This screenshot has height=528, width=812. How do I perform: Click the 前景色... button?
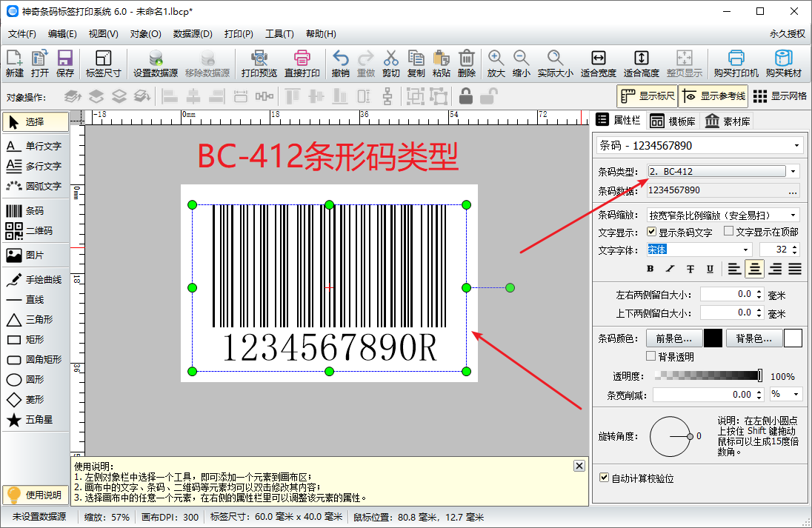(674, 338)
